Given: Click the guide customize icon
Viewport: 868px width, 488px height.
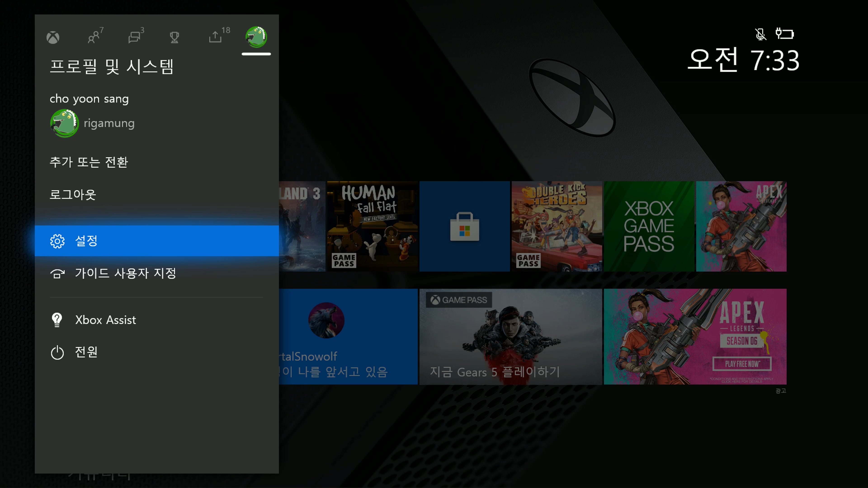Looking at the screenshot, I should (57, 274).
